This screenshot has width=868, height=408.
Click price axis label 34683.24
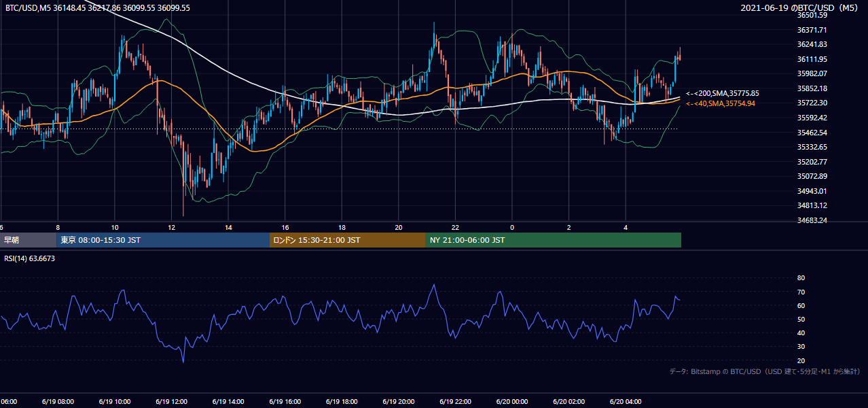(x=812, y=220)
